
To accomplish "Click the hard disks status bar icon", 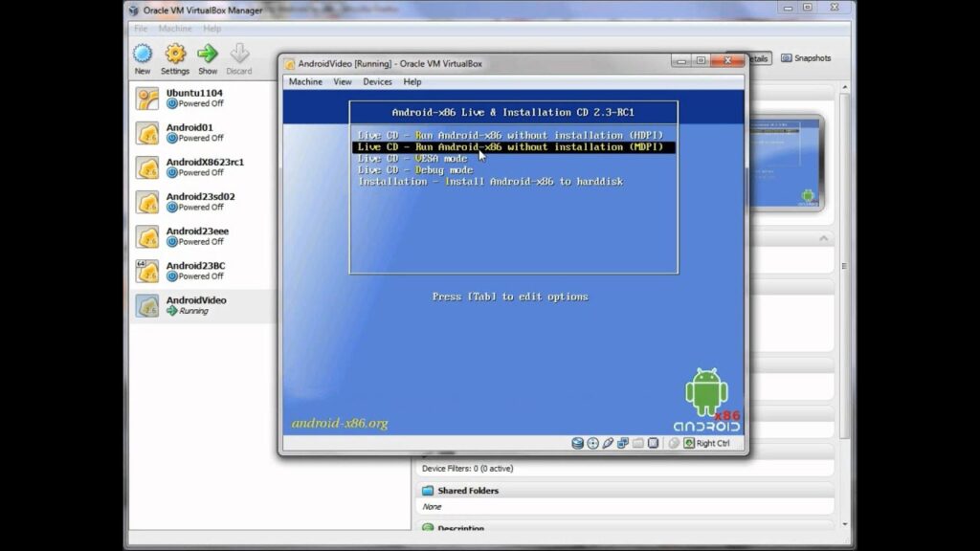I will 576,443.
